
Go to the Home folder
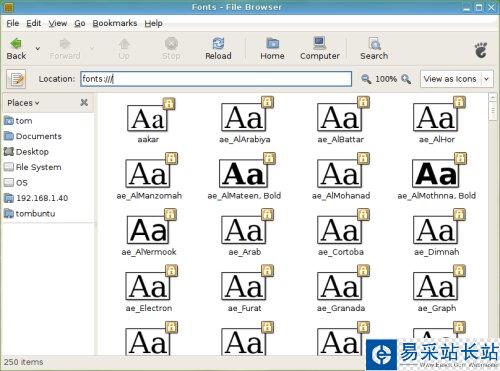pyautogui.click(x=272, y=48)
